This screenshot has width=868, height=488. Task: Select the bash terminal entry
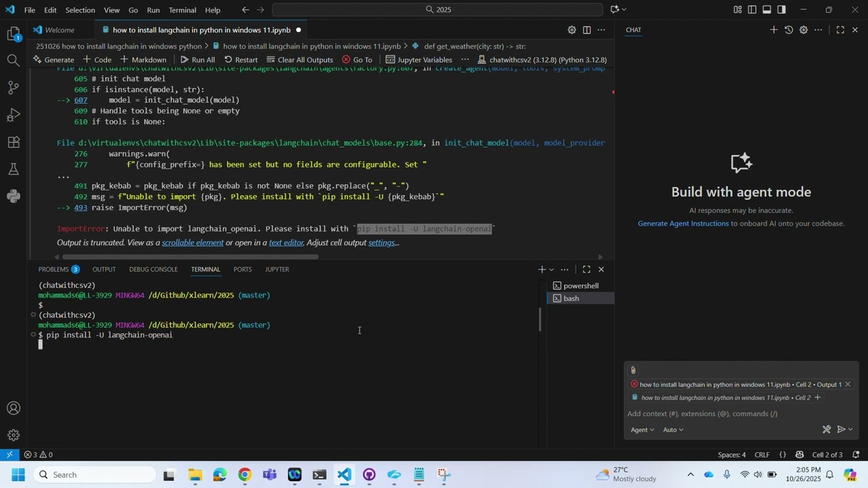pos(580,299)
